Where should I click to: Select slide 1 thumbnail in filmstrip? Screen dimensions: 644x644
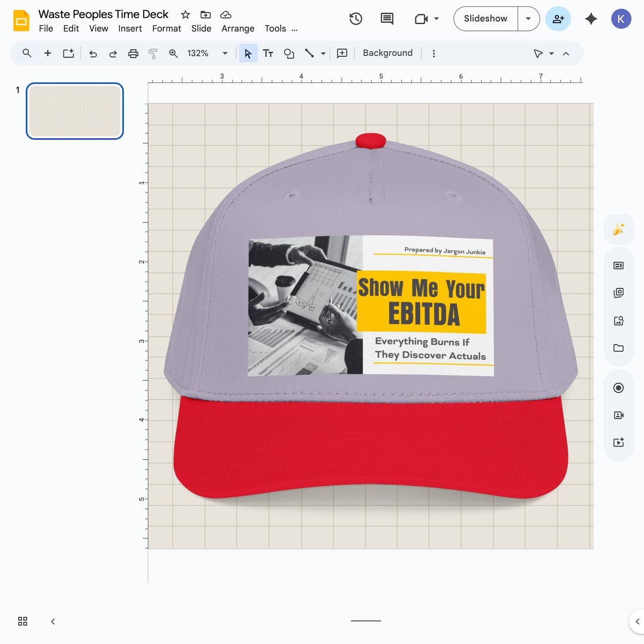(x=75, y=111)
